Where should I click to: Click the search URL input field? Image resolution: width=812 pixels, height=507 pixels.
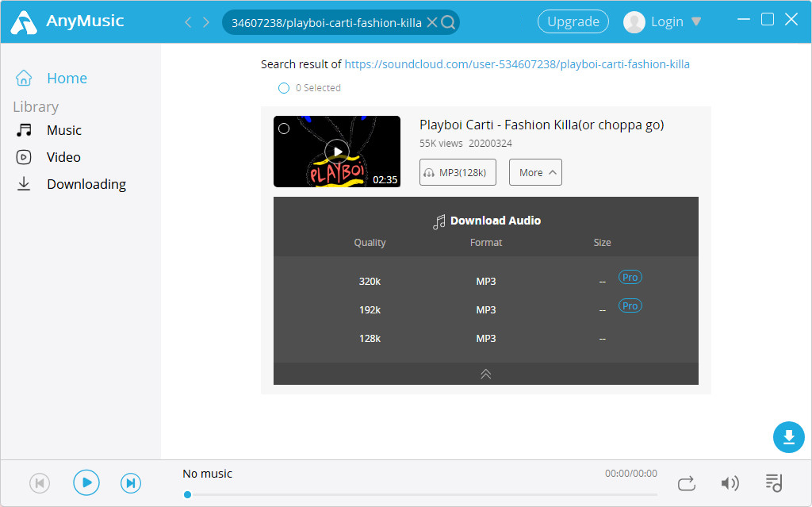[326, 23]
